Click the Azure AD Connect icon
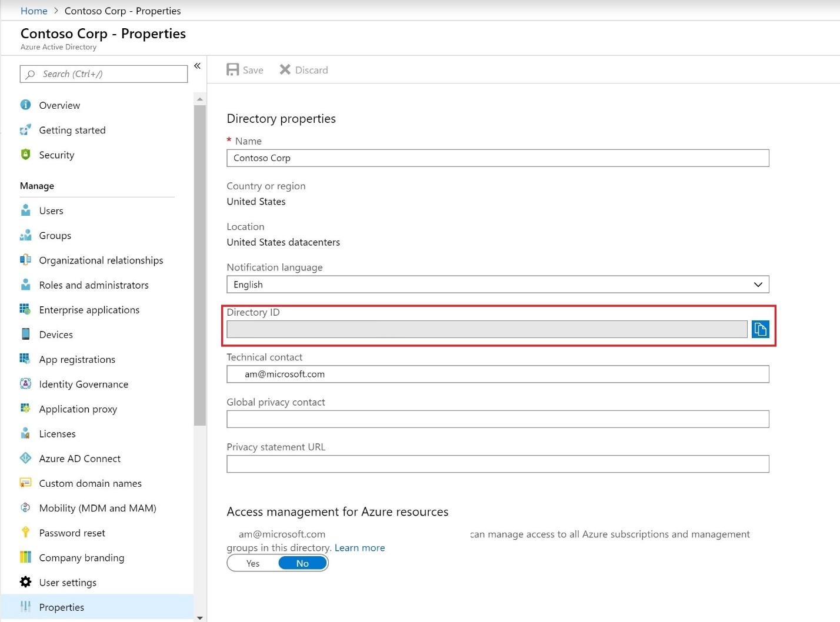 pyautogui.click(x=25, y=459)
